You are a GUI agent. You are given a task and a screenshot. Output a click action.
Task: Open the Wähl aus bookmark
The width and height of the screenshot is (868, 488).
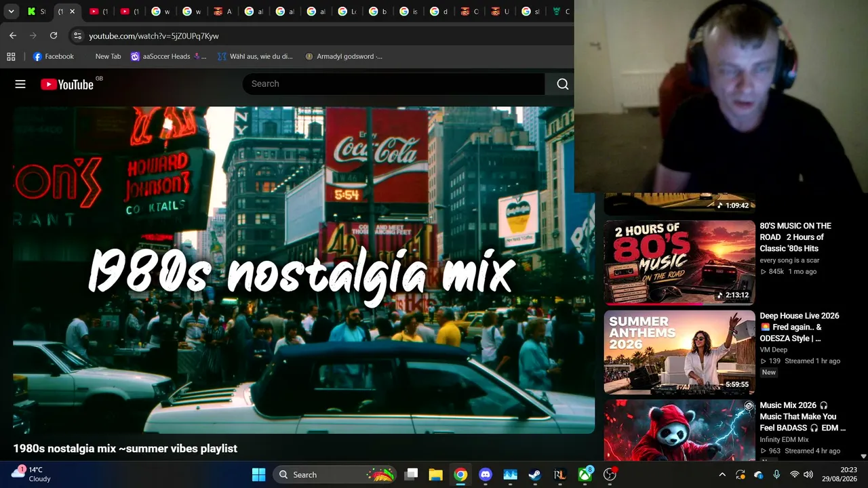(x=255, y=56)
